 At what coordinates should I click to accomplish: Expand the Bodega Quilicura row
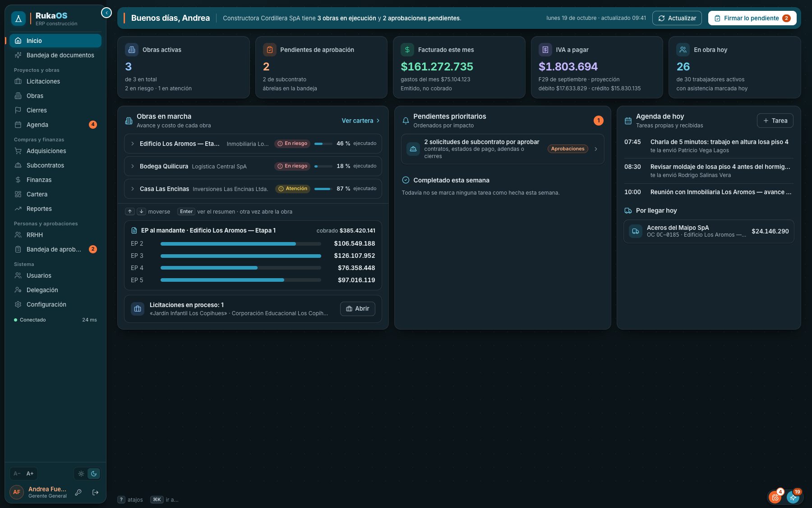click(133, 166)
